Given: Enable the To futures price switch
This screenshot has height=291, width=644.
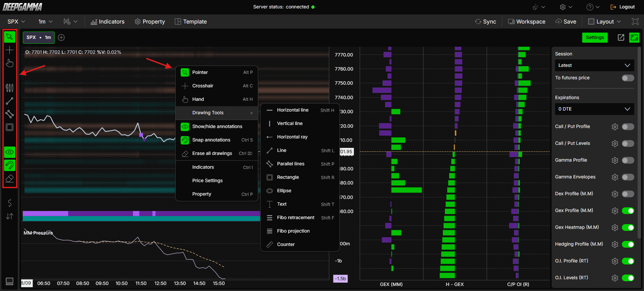Looking at the screenshot, I should (628, 78).
